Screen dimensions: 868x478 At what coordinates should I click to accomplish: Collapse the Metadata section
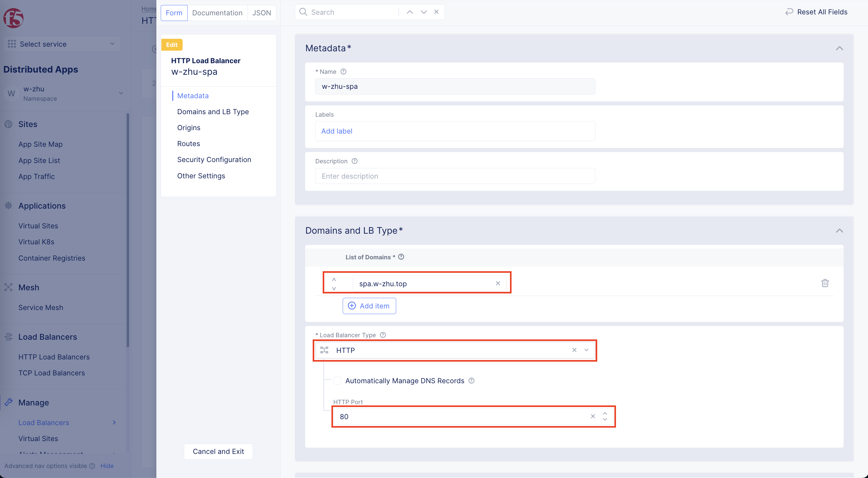pos(839,48)
